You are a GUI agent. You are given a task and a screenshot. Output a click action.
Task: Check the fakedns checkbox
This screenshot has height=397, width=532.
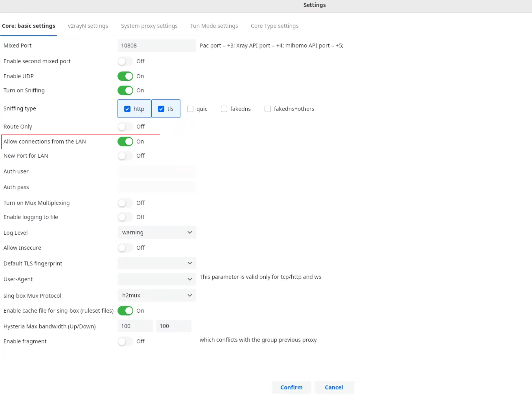224,109
